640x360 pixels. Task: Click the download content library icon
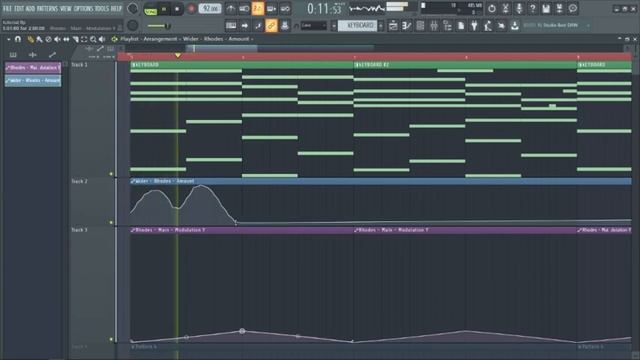point(515,26)
